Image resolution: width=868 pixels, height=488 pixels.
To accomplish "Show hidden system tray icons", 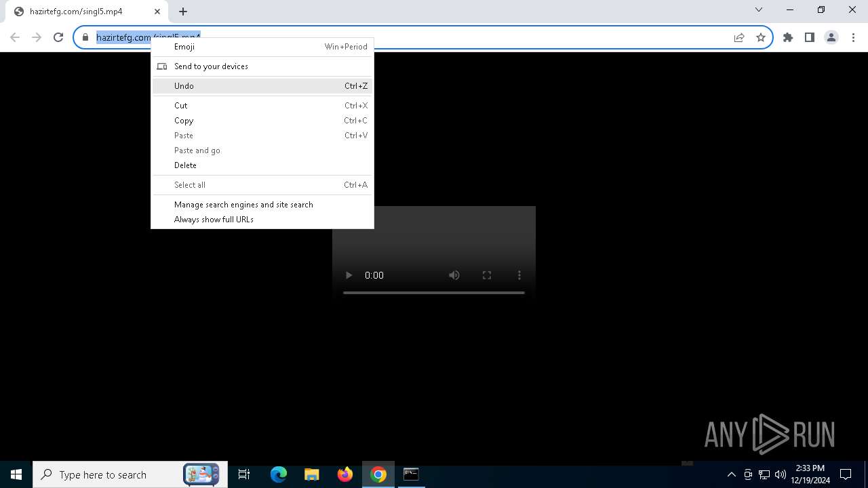I will coord(731,474).
